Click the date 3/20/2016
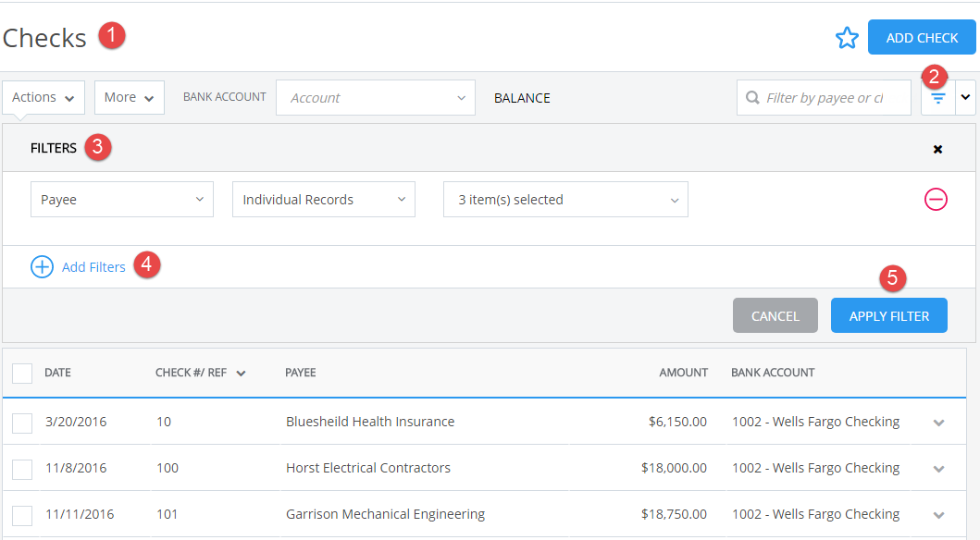This screenshot has height=540, width=980. click(x=76, y=422)
